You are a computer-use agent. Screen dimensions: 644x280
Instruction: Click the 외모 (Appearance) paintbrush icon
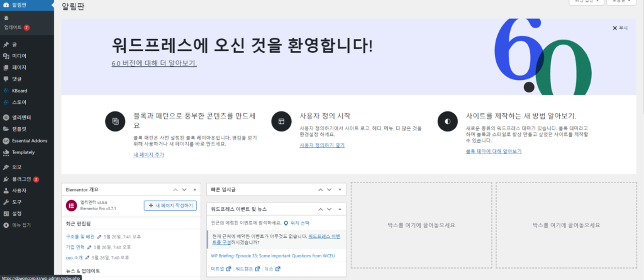click(6, 167)
